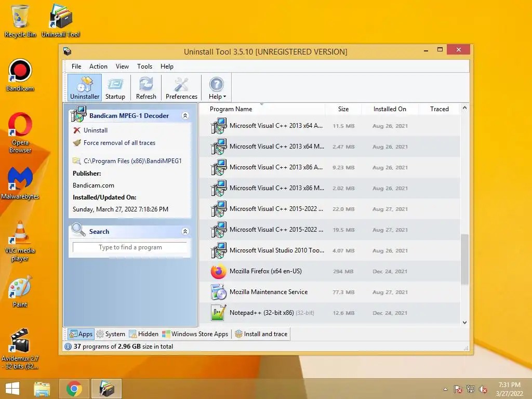532x399 pixels.
Task: Click the 294 MB size cell
Action: pos(343,271)
